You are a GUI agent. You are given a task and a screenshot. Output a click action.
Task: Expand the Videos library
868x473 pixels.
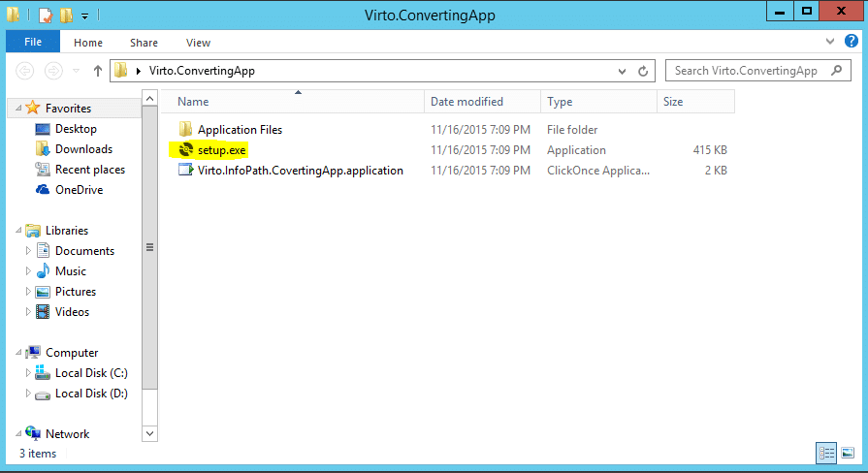(28, 312)
